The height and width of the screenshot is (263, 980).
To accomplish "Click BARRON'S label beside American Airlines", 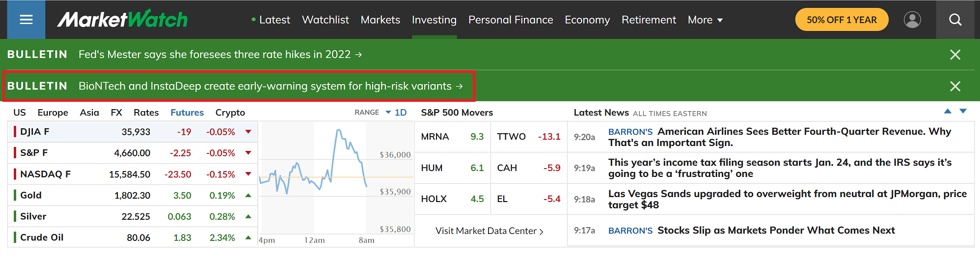I will click(x=630, y=132).
